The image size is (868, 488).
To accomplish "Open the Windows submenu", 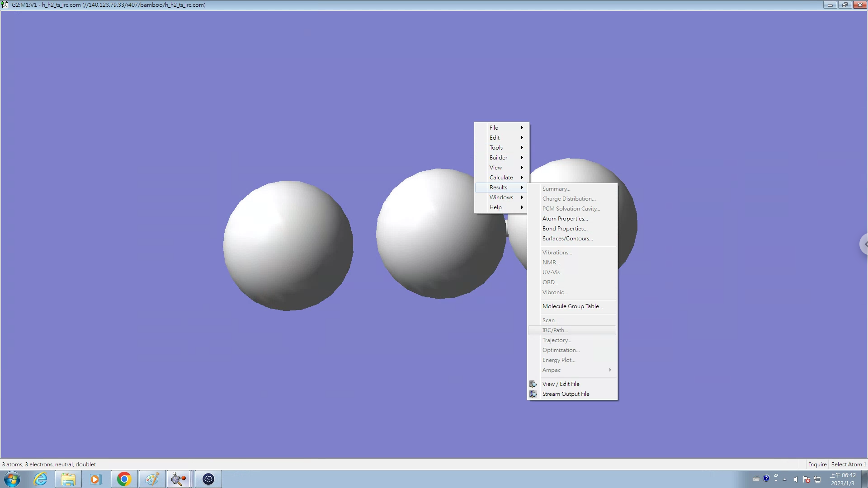I will (x=501, y=197).
